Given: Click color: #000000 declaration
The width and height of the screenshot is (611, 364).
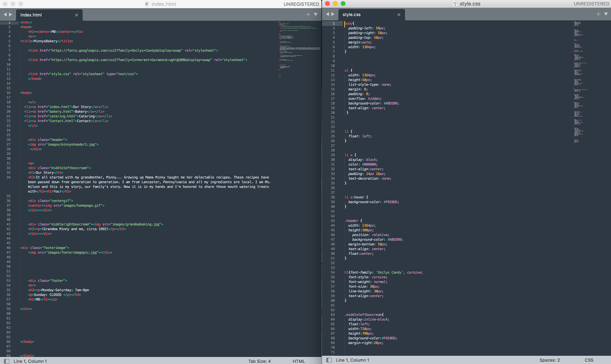Looking at the screenshot, I should (x=363, y=165).
